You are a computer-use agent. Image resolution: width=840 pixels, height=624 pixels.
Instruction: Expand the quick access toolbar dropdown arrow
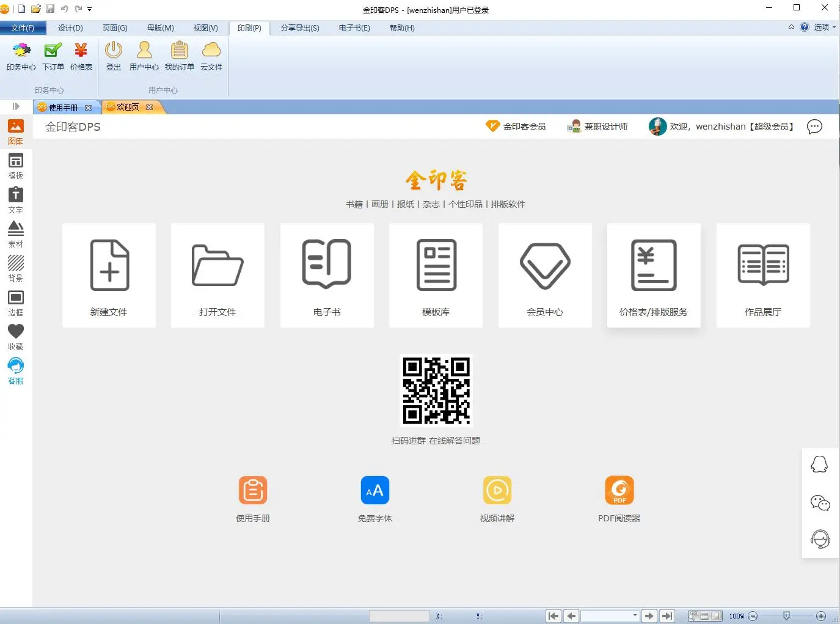tap(90, 9)
